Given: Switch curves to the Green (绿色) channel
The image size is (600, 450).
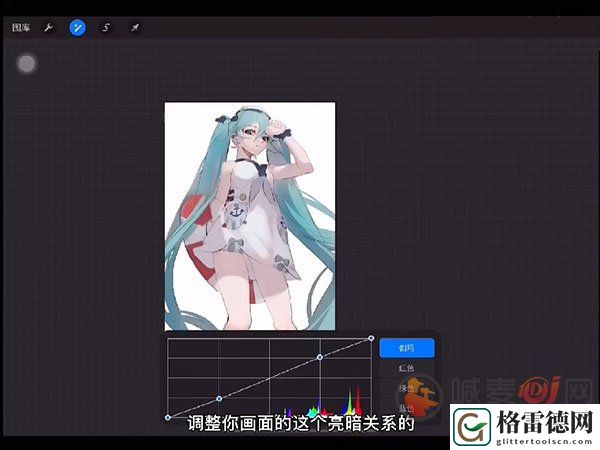Looking at the screenshot, I should 407,388.
